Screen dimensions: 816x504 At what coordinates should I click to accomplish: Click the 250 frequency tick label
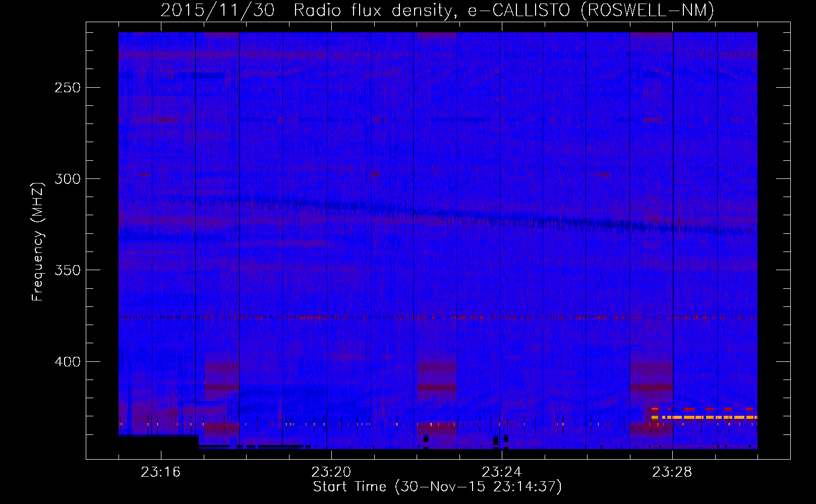pos(68,88)
